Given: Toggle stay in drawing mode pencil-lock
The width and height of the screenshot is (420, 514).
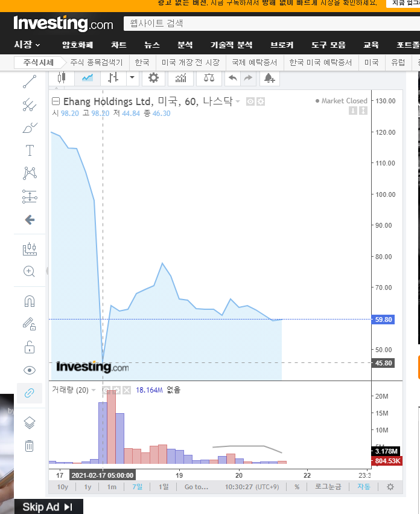Looking at the screenshot, I should point(30,324).
